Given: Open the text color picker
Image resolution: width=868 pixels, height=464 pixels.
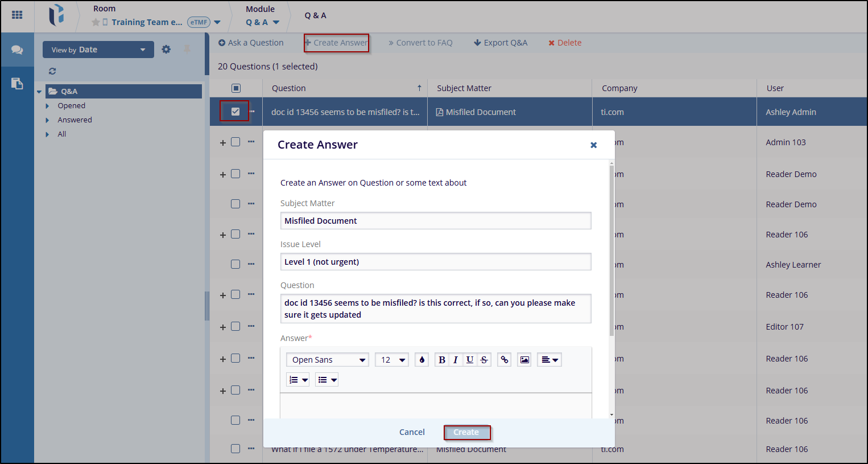Looking at the screenshot, I should (x=421, y=360).
